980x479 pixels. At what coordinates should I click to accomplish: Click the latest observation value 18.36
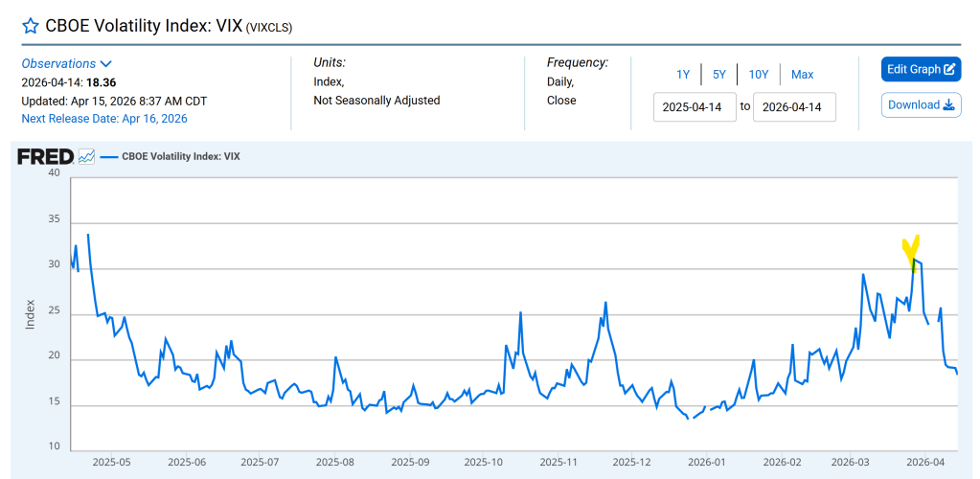(x=101, y=82)
